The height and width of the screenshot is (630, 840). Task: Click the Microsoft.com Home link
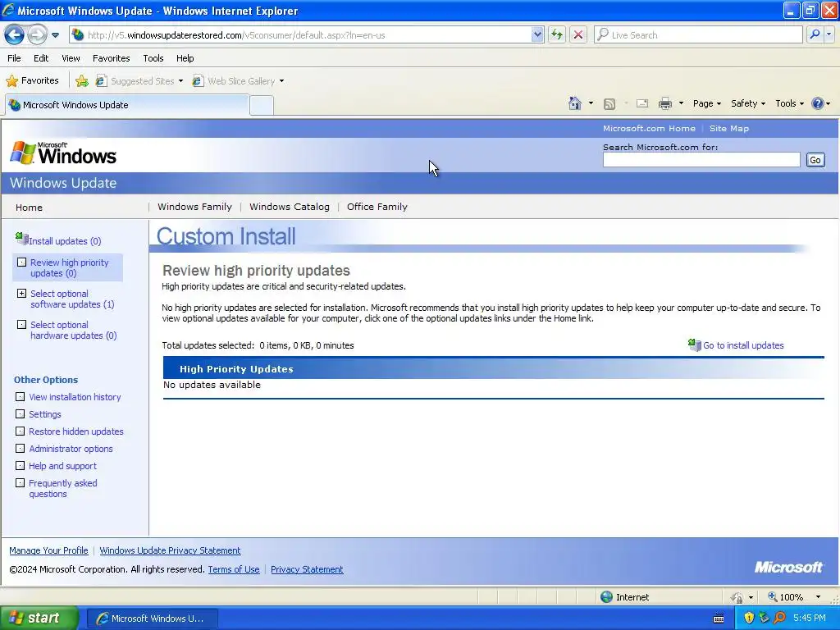[649, 129]
